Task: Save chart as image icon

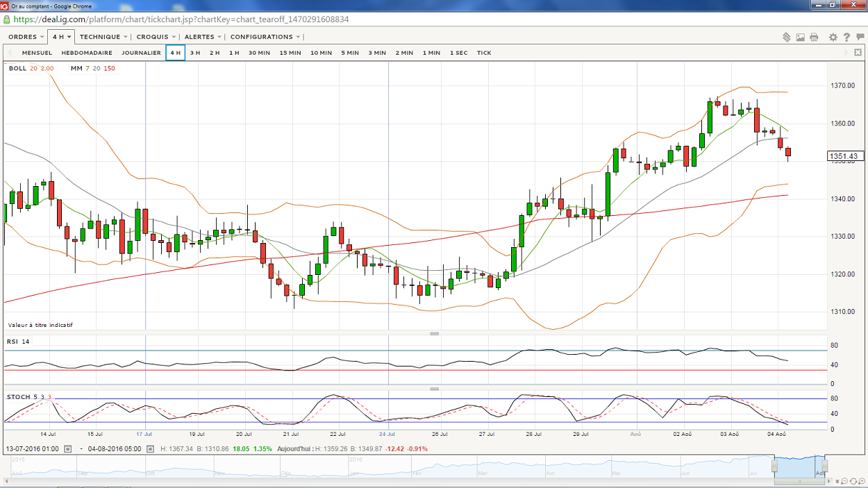Action: point(801,37)
